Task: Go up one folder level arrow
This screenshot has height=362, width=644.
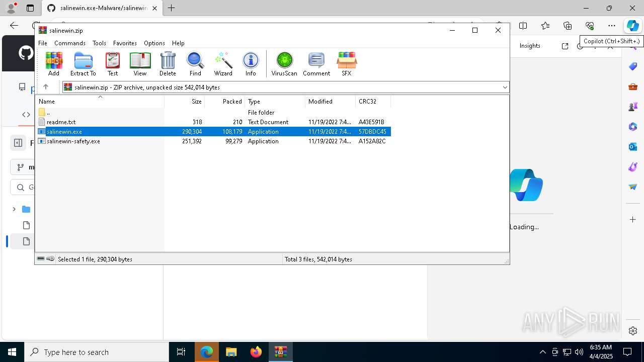Action: coord(46,87)
